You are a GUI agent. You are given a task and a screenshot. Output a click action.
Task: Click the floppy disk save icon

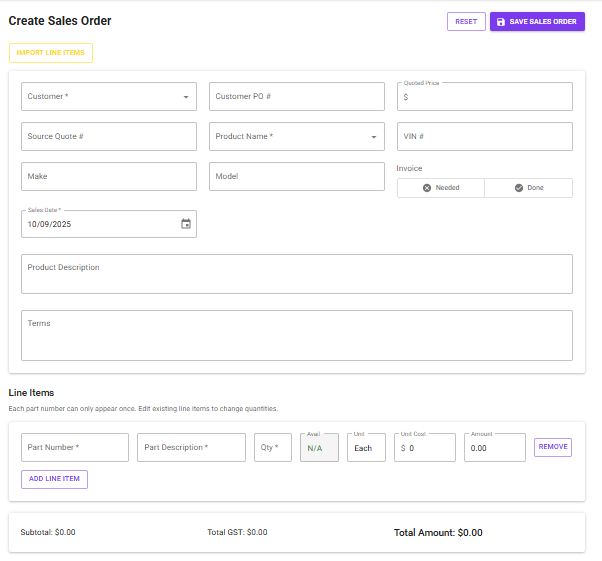pos(501,21)
